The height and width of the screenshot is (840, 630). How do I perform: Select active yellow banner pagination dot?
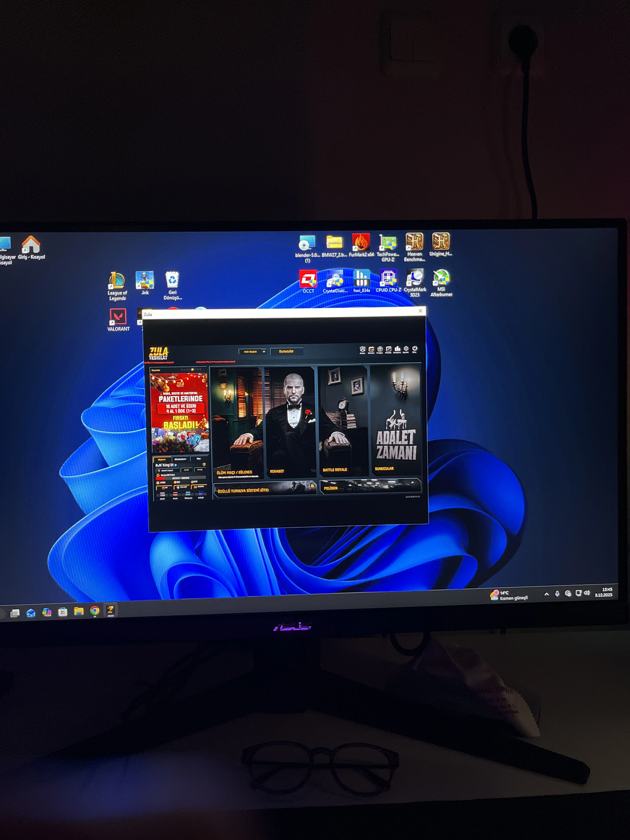pyautogui.click(x=192, y=370)
